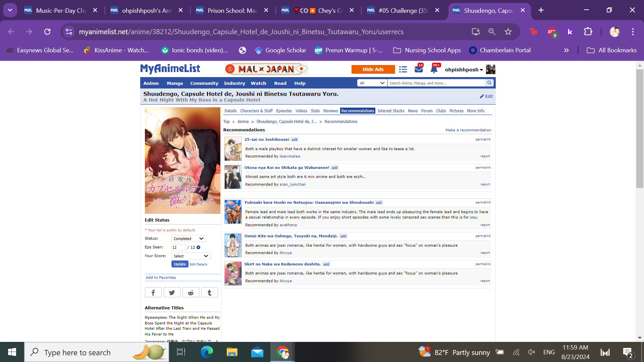Click the Eps Seen input field

click(178, 247)
